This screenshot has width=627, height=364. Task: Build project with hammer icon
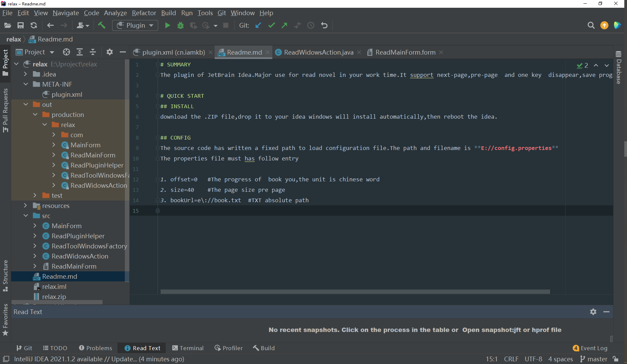(x=102, y=25)
